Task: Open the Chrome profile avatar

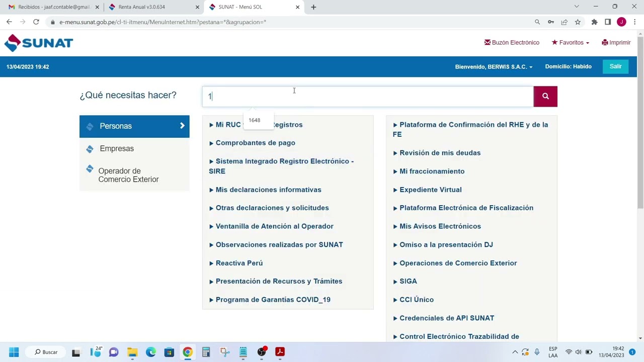Action: 621,22
